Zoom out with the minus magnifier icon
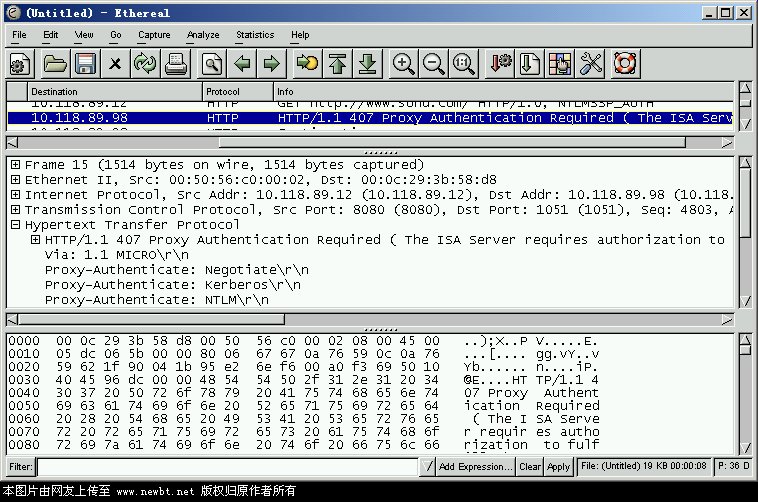The height and width of the screenshot is (502, 758). [434, 63]
